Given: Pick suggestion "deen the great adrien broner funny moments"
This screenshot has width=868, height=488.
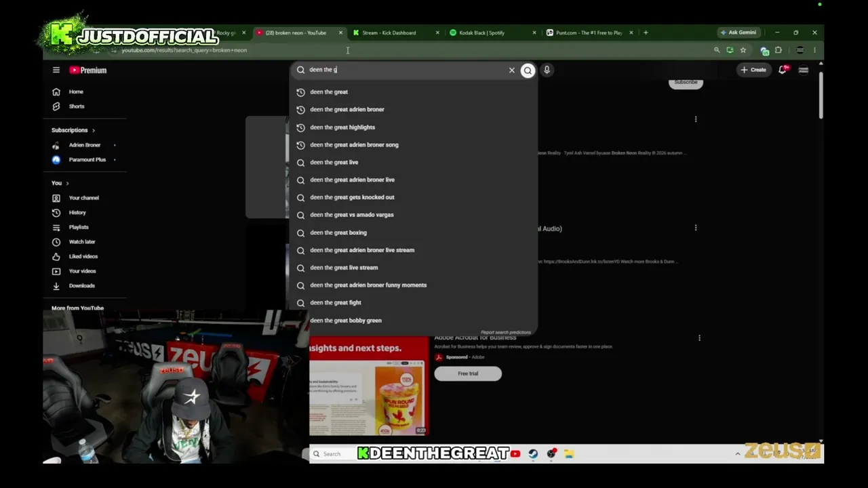Looking at the screenshot, I should tap(413, 285).
